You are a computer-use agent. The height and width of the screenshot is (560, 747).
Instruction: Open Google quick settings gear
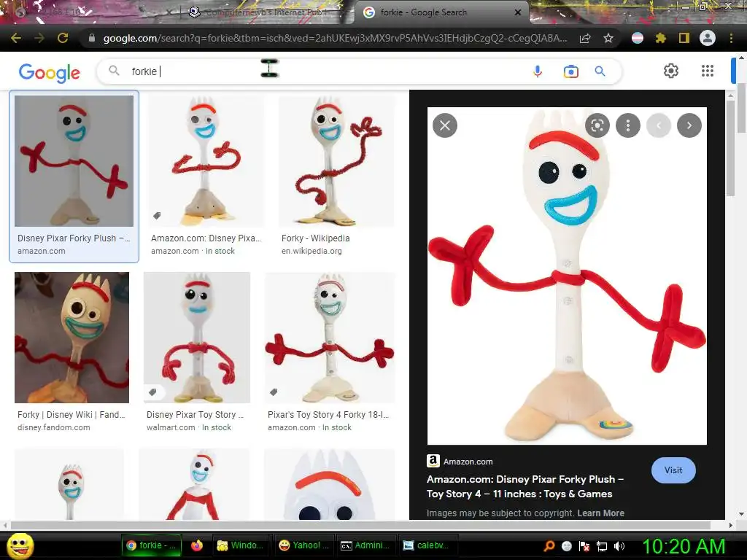(x=671, y=71)
